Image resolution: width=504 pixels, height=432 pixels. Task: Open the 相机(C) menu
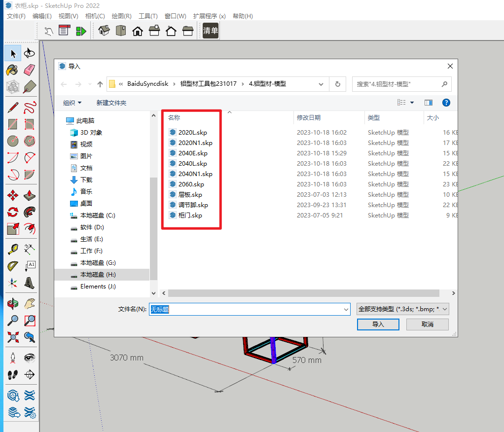point(95,16)
